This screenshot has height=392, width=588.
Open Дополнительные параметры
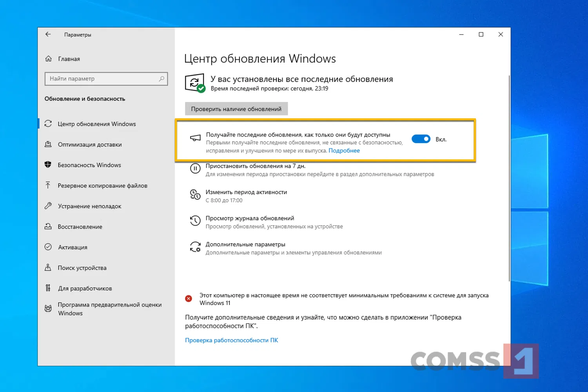pyautogui.click(x=245, y=245)
